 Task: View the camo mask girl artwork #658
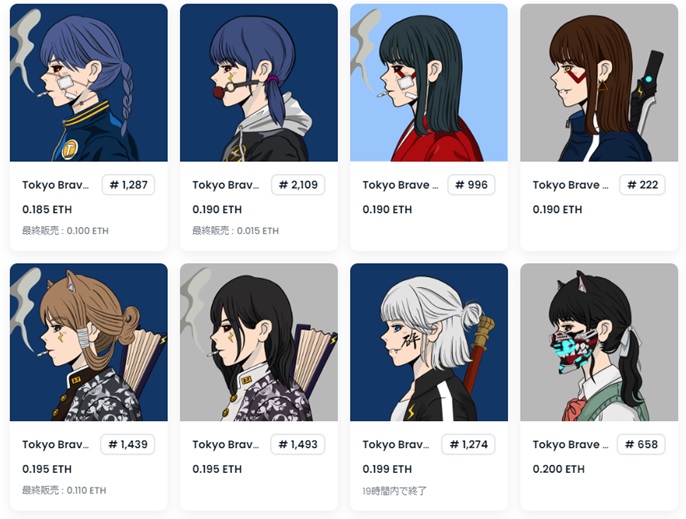pyautogui.click(x=599, y=342)
